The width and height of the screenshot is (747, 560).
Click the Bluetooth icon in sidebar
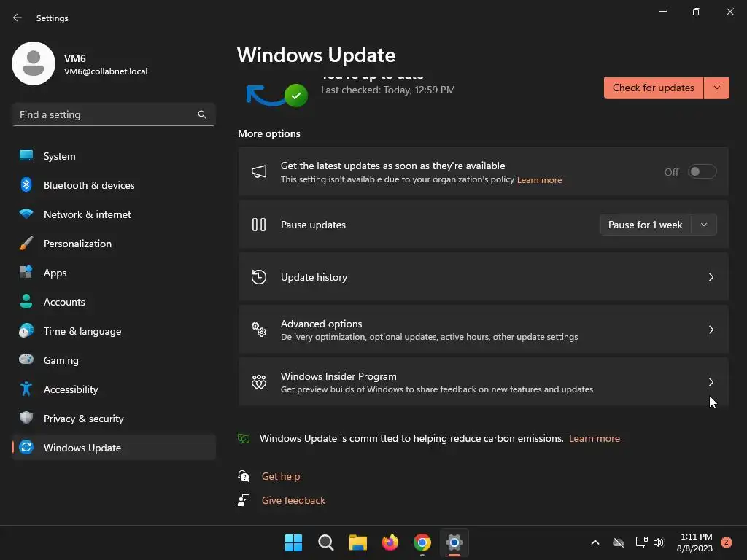coord(26,184)
